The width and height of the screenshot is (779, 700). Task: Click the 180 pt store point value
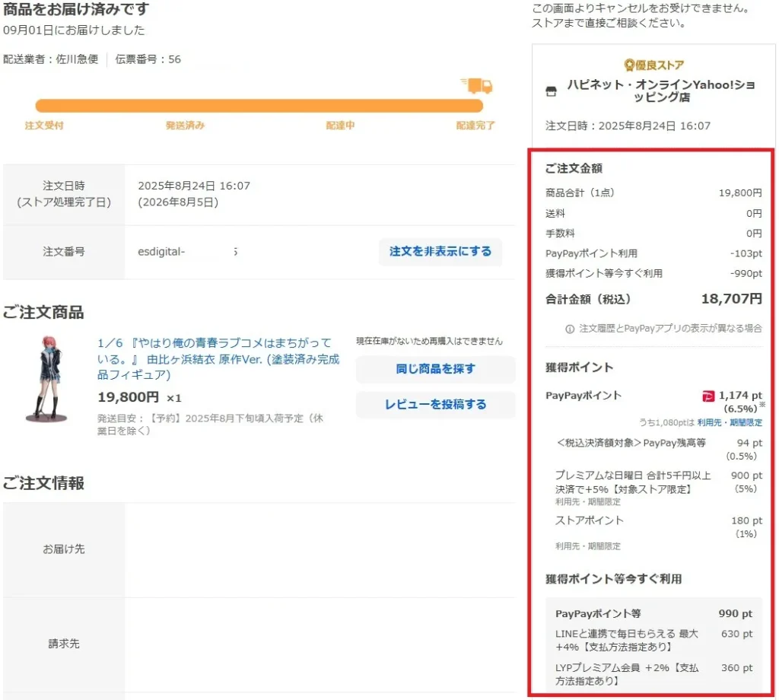pos(747,520)
